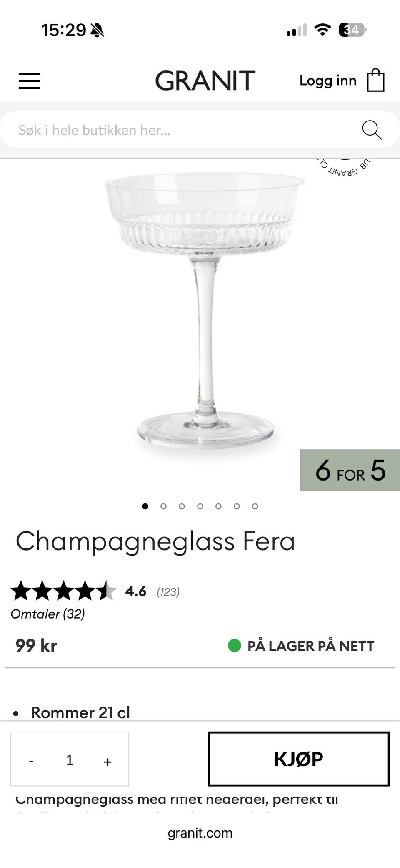Tap the battery indicator in status bar
This screenshot has width=400, height=868.
[x=352, y=30]
